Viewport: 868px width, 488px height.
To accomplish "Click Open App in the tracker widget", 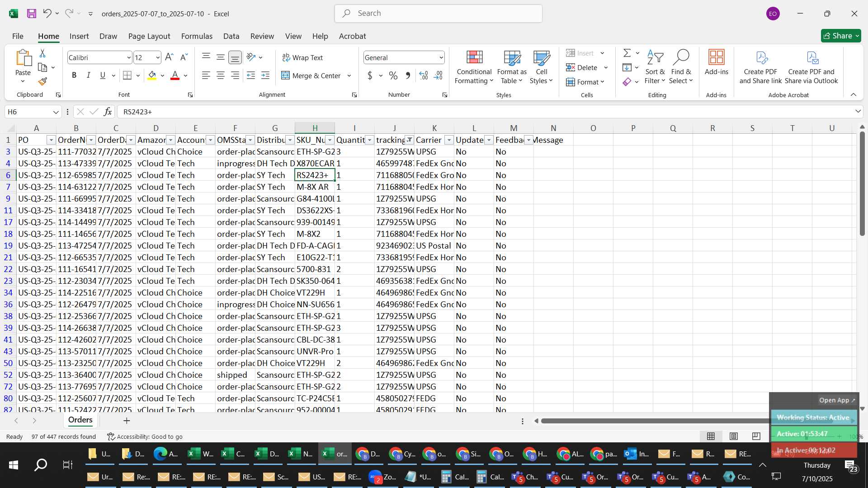I will click(837, 400).
